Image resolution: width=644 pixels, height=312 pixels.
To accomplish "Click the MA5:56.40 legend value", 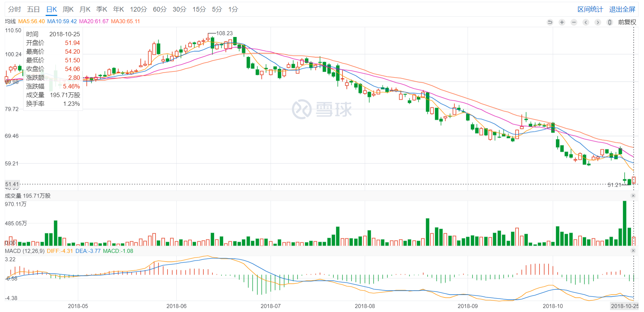I will point(32,21).
